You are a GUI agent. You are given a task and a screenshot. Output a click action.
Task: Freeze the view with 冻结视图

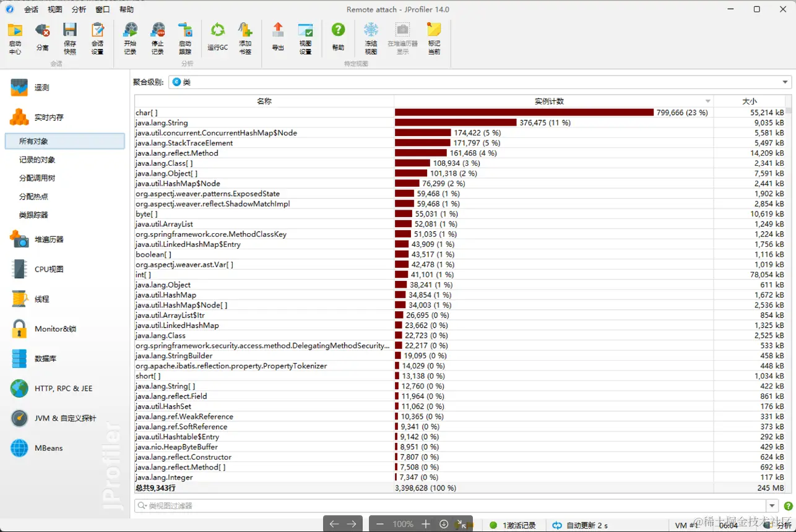pyautogui.click(x=371, y=38)
